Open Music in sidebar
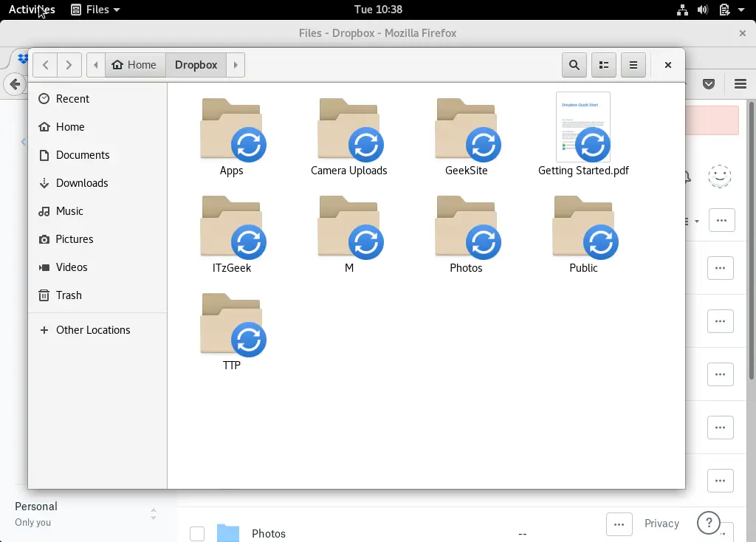756x542 pixels. (x=97, y=211)
